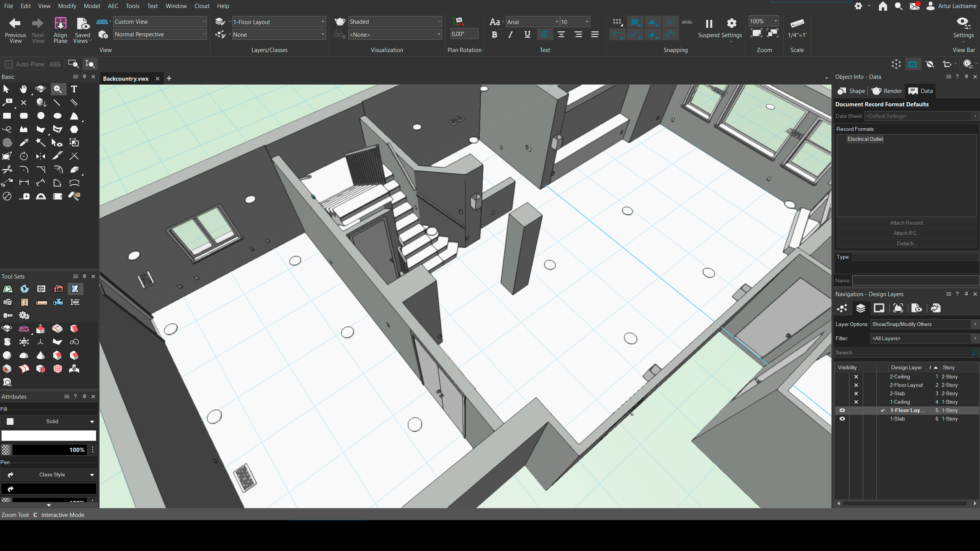
Task: Toggle the Auto-Plane checkbox
Action: pyautogui.click(x=9, y=64)
